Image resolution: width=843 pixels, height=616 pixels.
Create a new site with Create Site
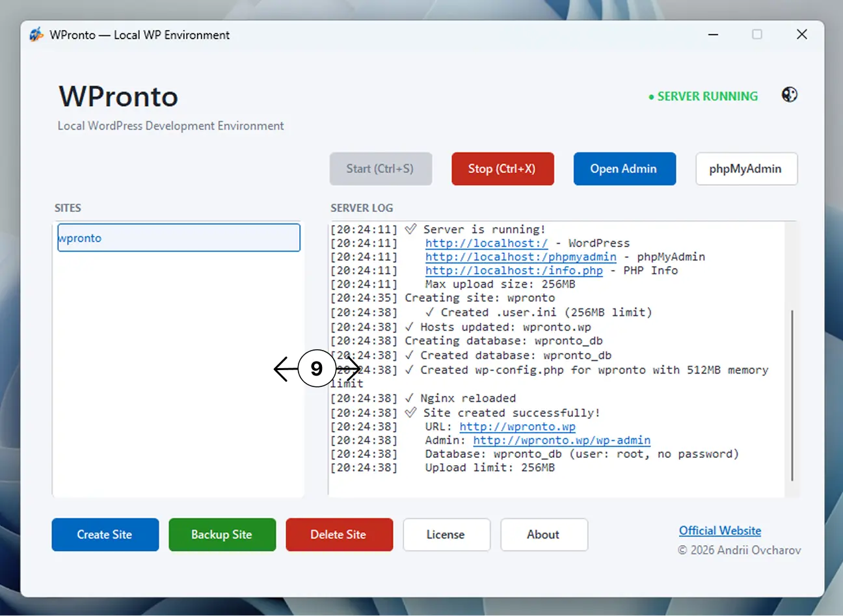pyautogui.click(x=105, y=535)
